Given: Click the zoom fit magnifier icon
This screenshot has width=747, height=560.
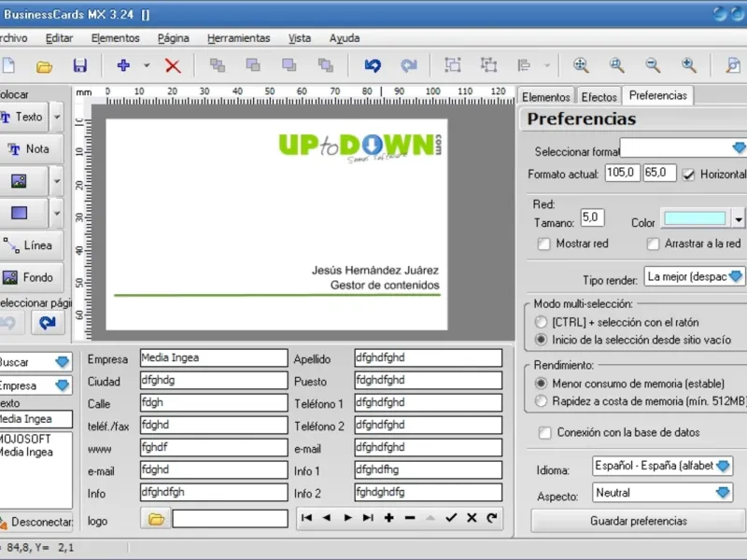Looking at the screenshot, I should click(x=581, y=65).
